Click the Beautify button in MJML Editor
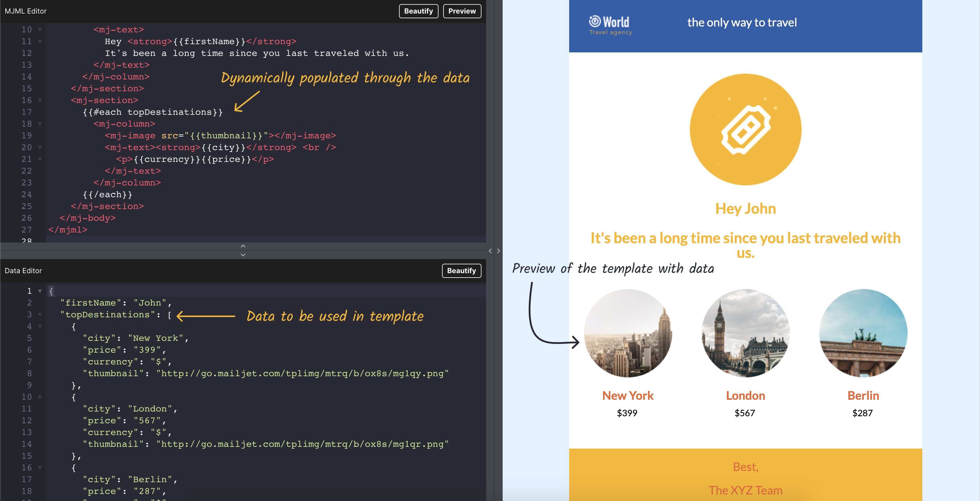 pyautogui.click(x=418, y=11)
